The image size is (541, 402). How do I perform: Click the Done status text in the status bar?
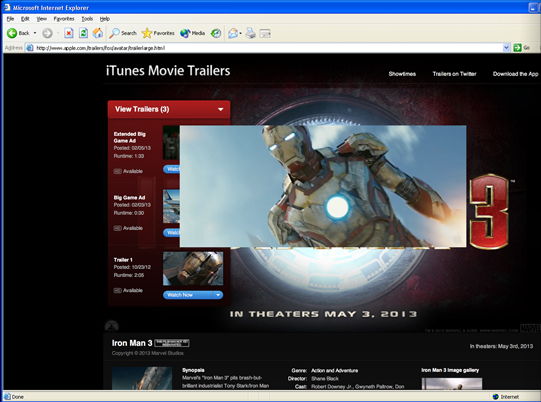click(18, 397)
